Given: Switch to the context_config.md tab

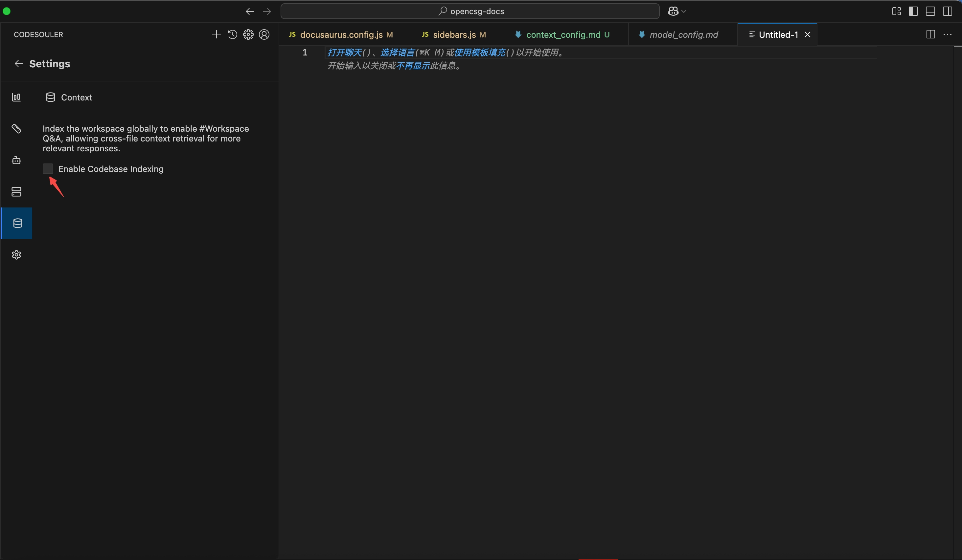Looking at the screenshot, I should pyautogui.click(x=563, y=35).
